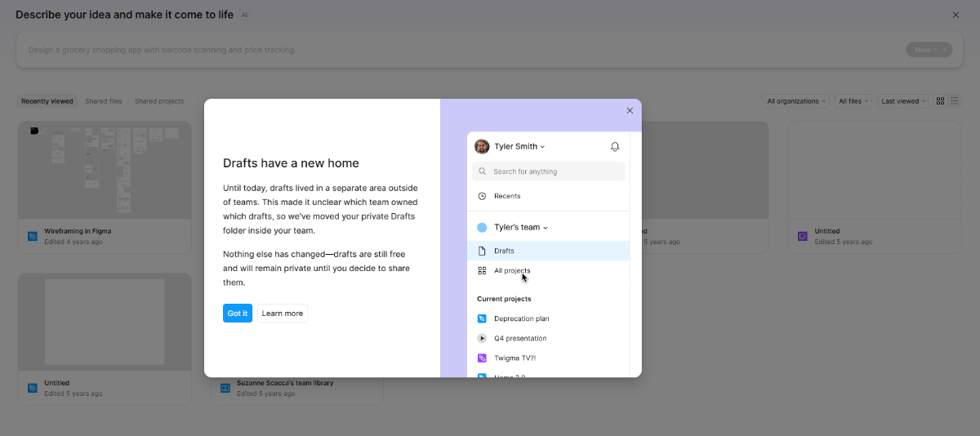Switch to the Shared files tab
The width and height of the screenshot is (980, 436).
(x=104, y=101)
